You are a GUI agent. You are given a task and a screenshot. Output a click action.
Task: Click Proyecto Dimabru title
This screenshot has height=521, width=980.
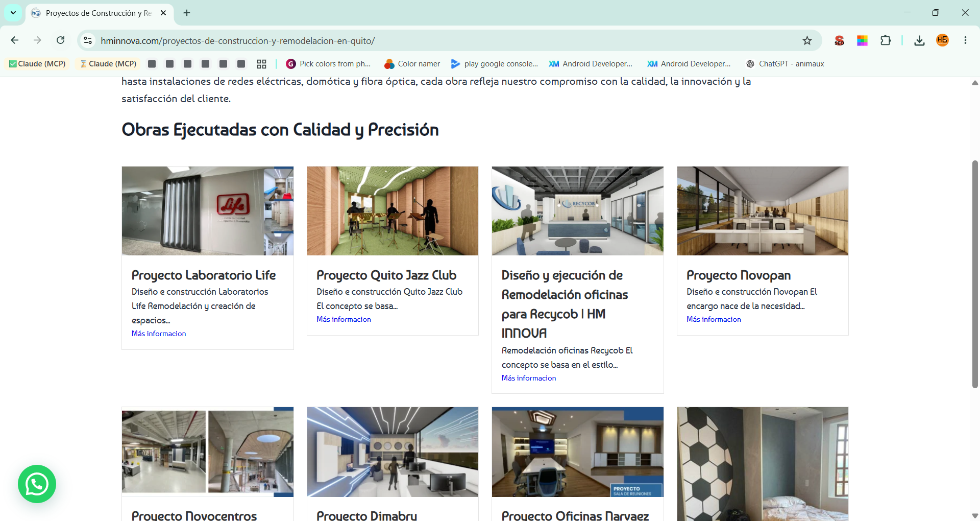pos(366,515)
